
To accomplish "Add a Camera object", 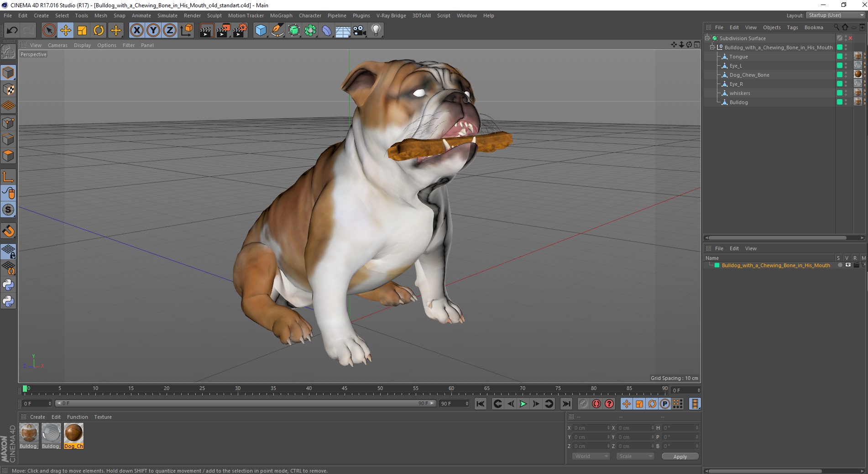I will click(360, 31).
